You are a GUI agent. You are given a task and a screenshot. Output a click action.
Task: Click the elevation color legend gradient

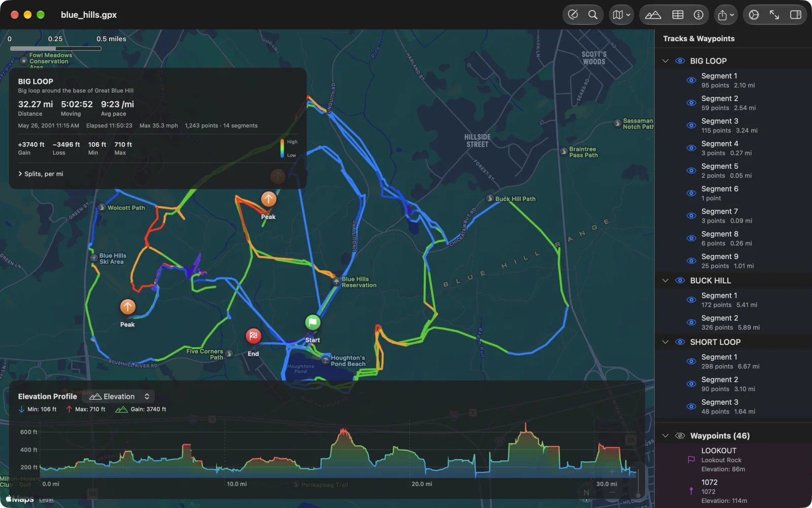tap(282, 148)
